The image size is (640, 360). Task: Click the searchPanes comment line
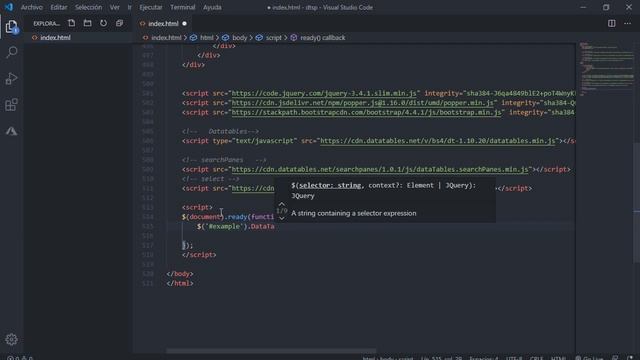coord(224,160)
